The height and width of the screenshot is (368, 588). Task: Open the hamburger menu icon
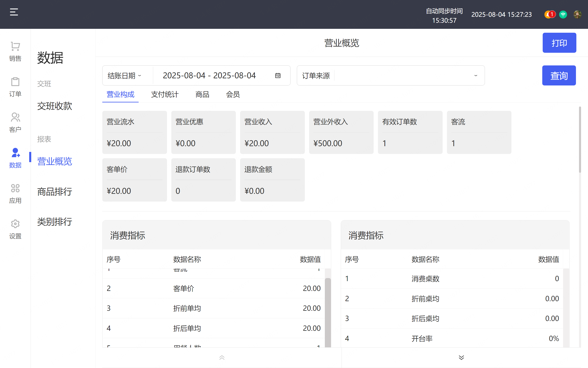tap(14, 12)
